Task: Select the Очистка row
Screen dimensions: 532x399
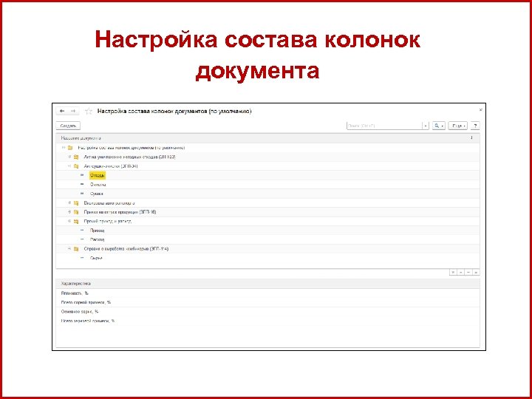Action: point(267,184)
